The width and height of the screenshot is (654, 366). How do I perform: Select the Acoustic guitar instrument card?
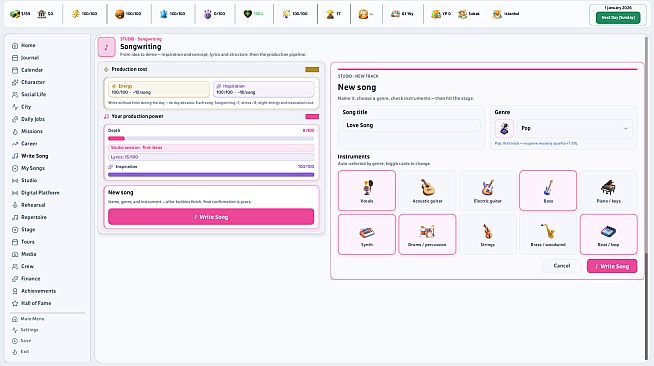click(427, 190)
